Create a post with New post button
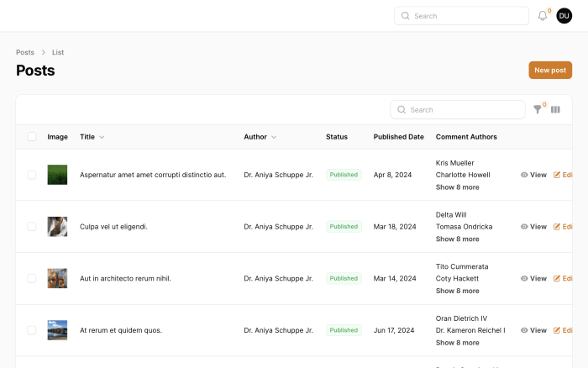588x368 pixels. tap(550, 70)
